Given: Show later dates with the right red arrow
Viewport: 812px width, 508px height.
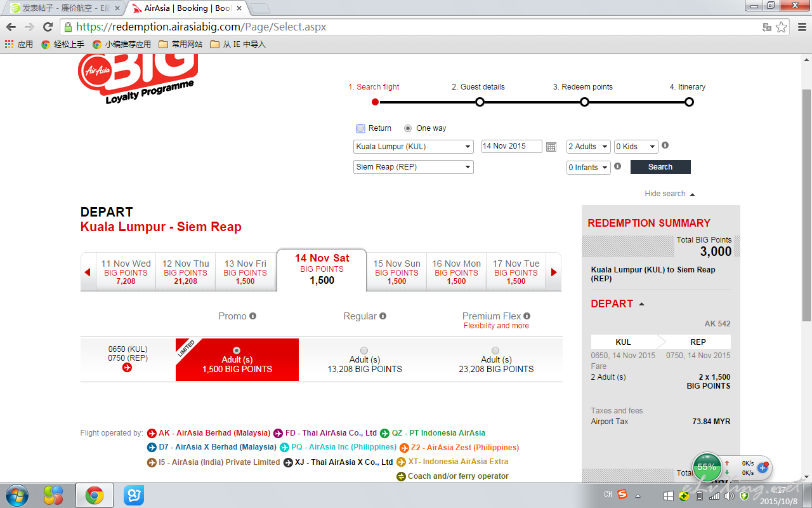Looking at the screenshot, I should click(x=554, y=272).
